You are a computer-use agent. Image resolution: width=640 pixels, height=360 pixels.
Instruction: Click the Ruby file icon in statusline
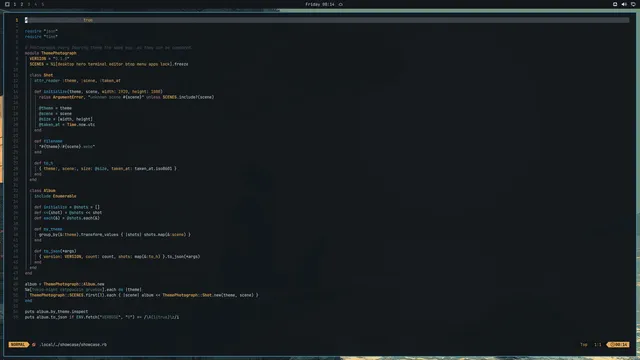[34, 344]
